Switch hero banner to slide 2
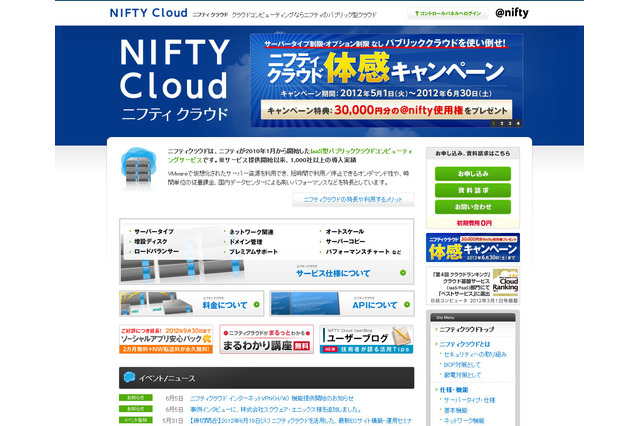Screen dimensions: 640x426 (502, 123)
